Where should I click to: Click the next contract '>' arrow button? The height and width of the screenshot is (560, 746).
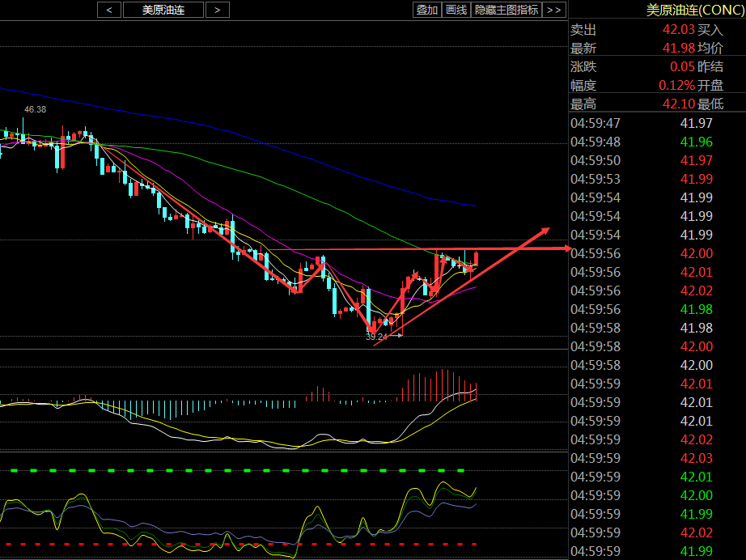[x=217, y=10]
